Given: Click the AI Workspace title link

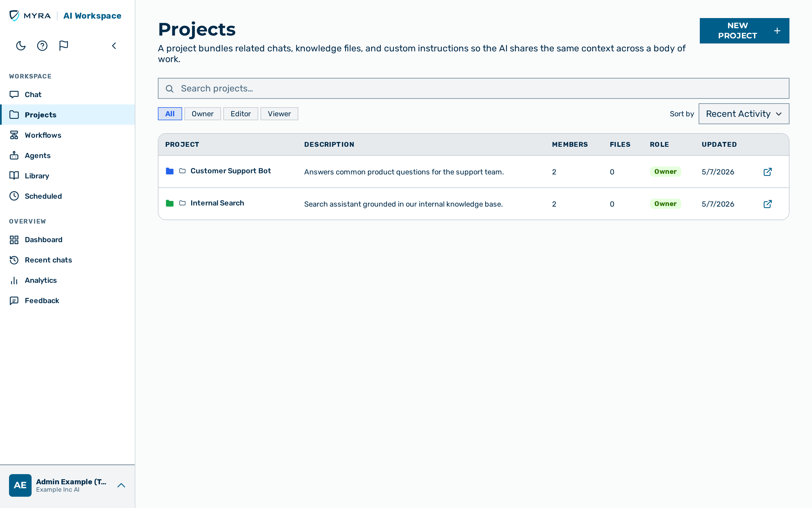Looking at the screenshot, I should point(92,16).
